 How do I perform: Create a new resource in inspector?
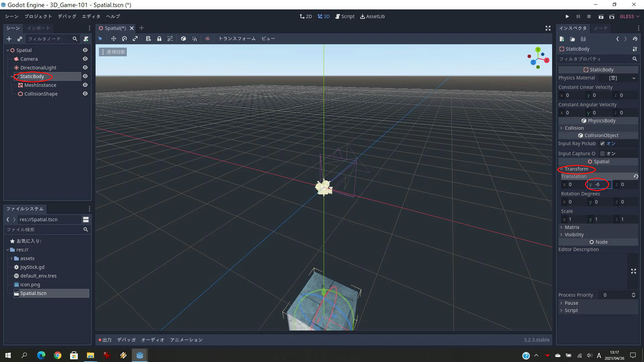point(562,39)
